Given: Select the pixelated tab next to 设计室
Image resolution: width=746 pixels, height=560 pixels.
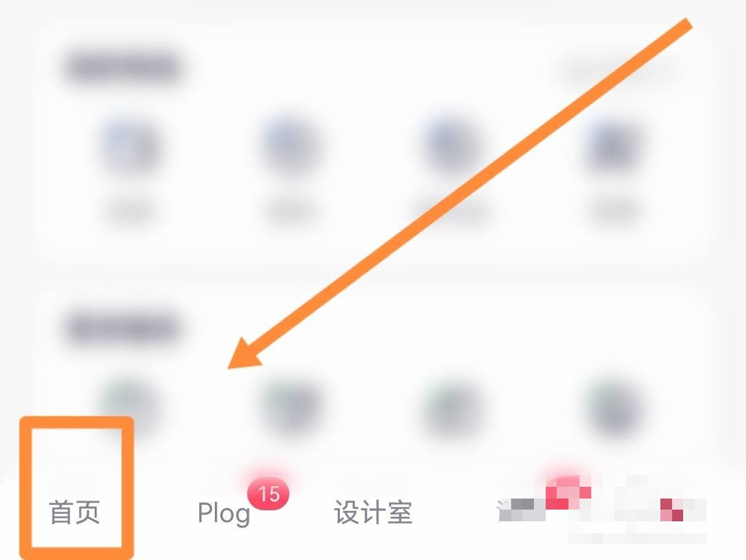Looking at the screenshot, I should coord(522,510).
